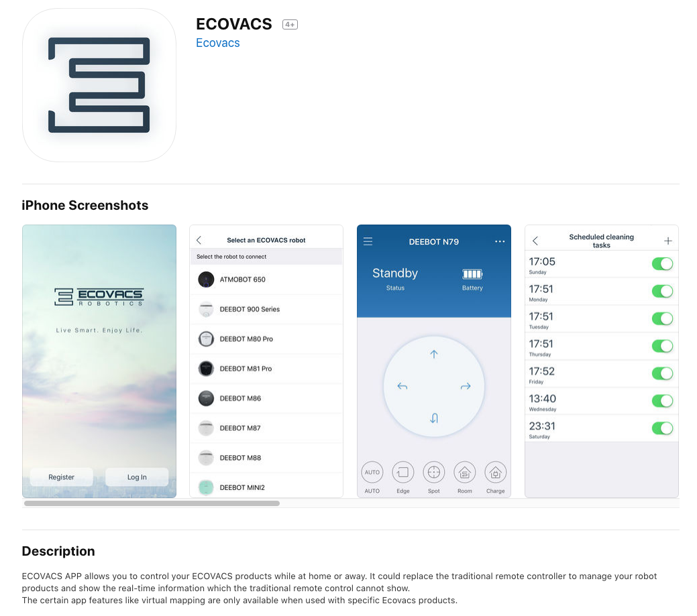Turn off the 23:31 Saturday schedule
This screenshot has width=697, height=616.
[662, 428]
